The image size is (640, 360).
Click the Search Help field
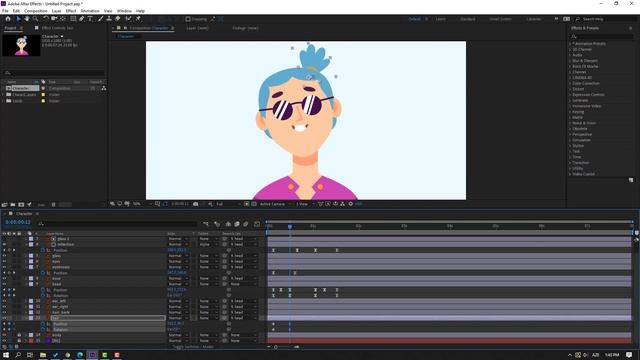(606, 19)
